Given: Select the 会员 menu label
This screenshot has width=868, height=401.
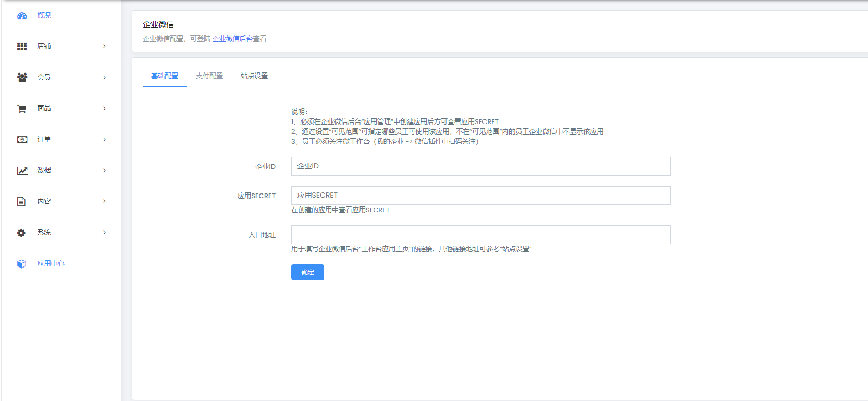Looking at the screenshot, I should point(44,77).
